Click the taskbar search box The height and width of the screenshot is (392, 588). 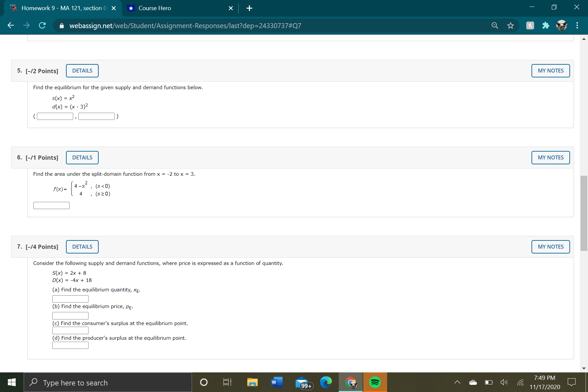point(108,383)
